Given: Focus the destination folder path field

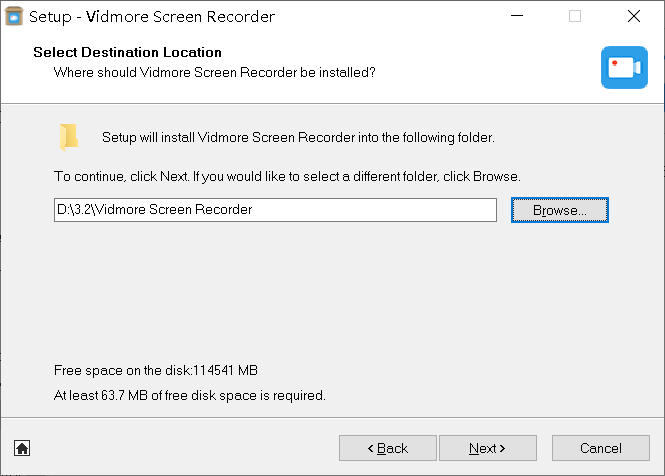Looking at the screenshot, I should 275,210.
